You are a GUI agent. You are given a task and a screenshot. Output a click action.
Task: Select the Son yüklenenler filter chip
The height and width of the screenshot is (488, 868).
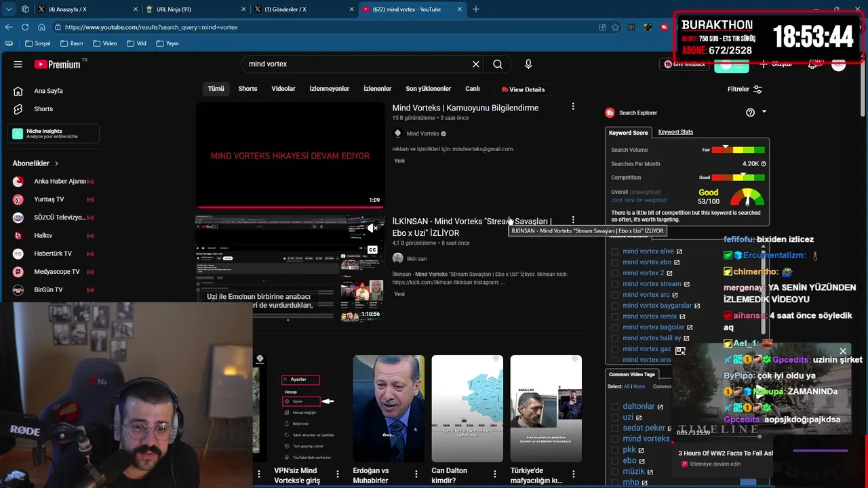pyautogui.click(x=428, y=89)
